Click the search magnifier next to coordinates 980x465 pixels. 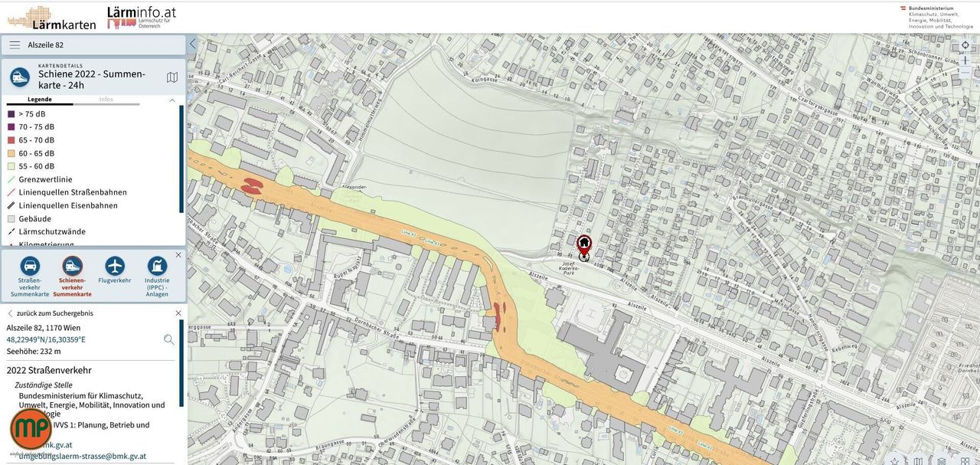[x=168, y=339]
